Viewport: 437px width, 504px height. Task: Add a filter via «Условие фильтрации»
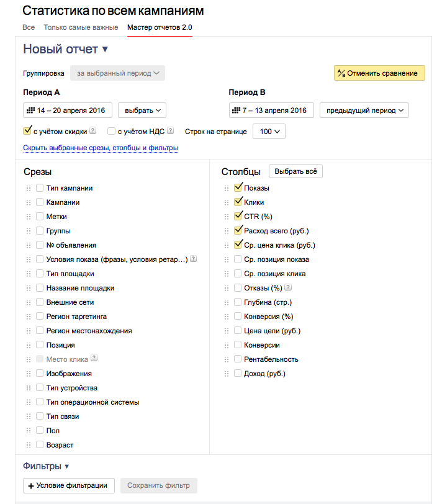pos(69,485)
